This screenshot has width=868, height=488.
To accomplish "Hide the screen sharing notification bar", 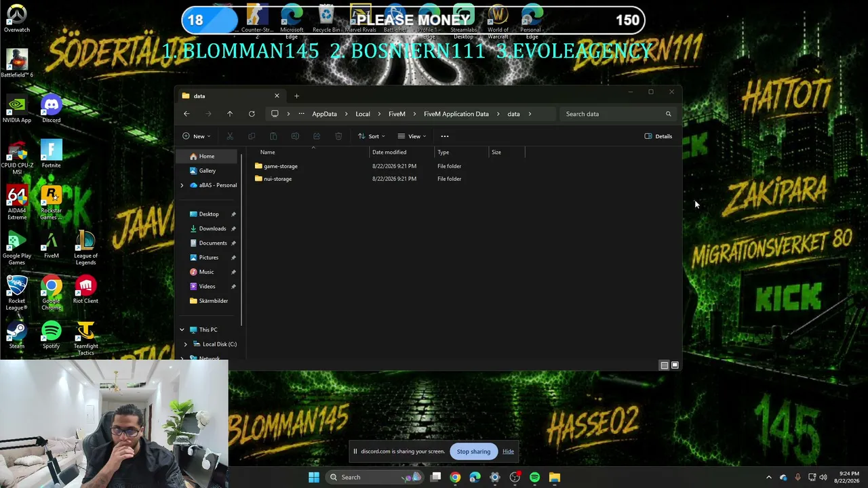I will [x=508, y=451].
